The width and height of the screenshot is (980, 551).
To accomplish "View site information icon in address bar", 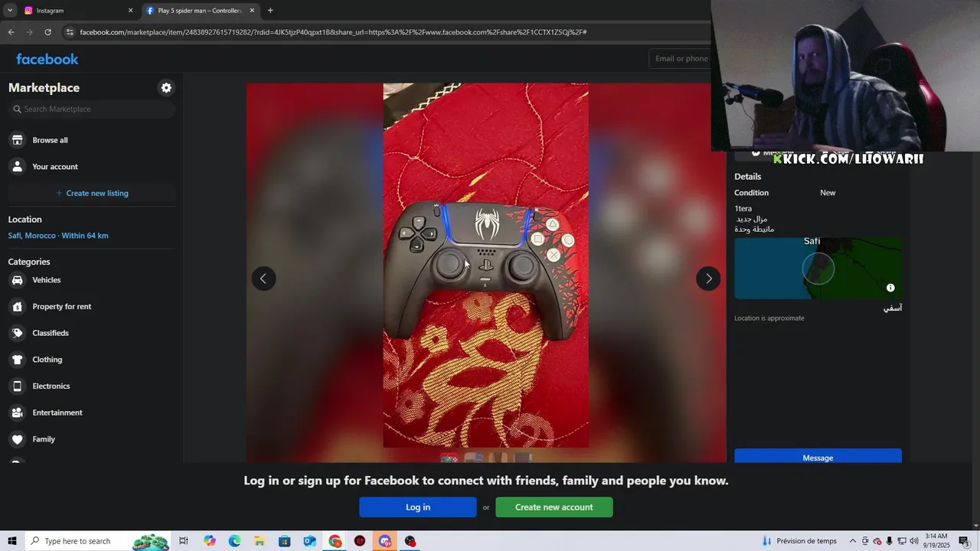I will 70,32.
